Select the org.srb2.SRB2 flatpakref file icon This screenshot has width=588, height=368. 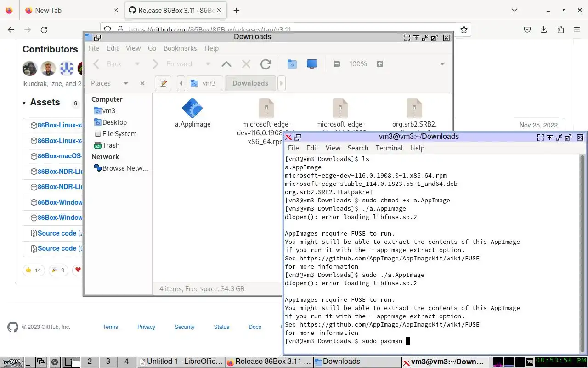pos(414,108)
